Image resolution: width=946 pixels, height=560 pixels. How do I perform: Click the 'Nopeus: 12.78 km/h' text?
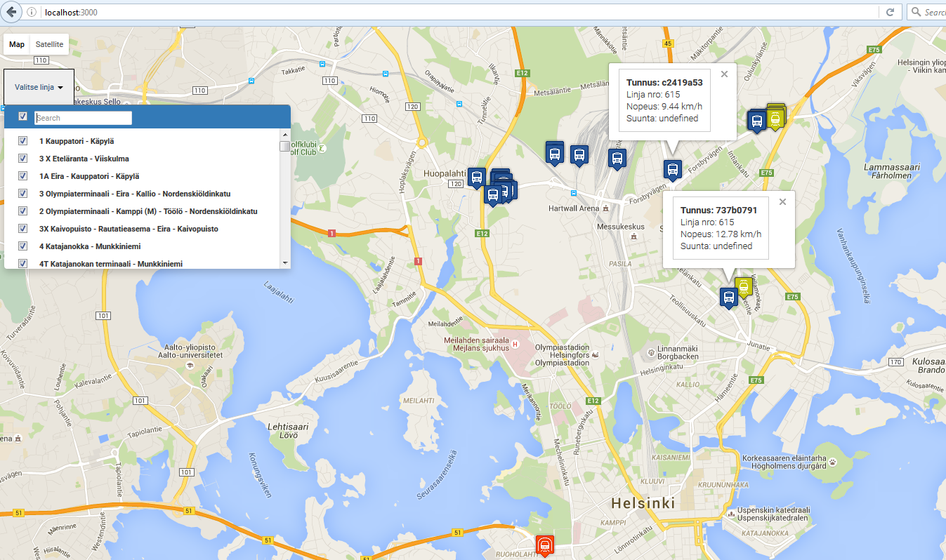721,234
